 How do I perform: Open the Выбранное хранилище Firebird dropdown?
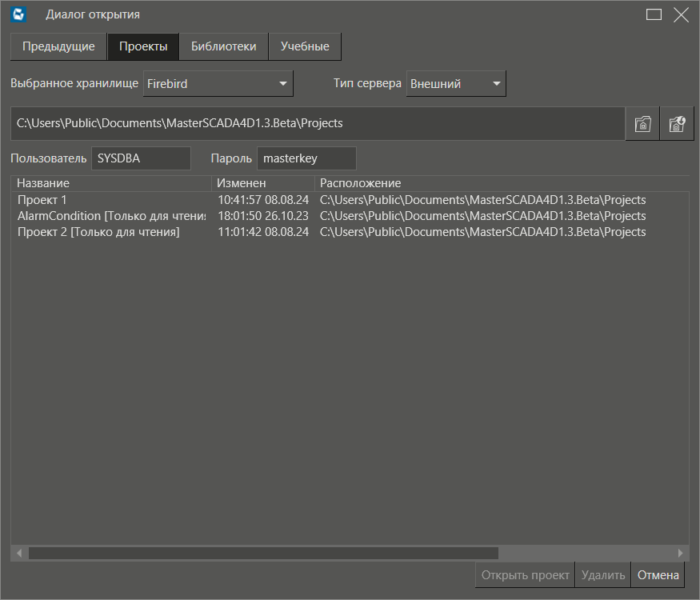[x=218, y=83]
